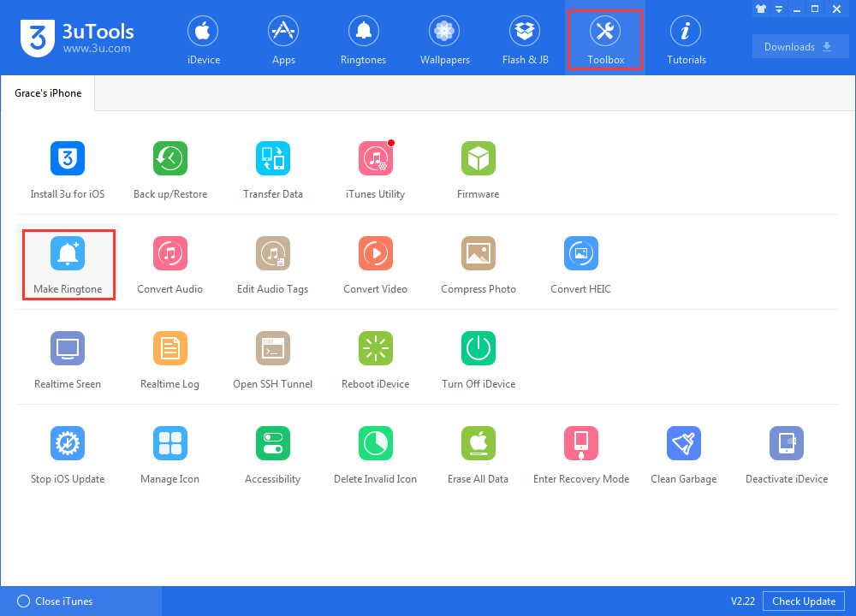Open title bar dropdown menu arrow
Viewport: 856px width, 616px height.
click(779, 9)
